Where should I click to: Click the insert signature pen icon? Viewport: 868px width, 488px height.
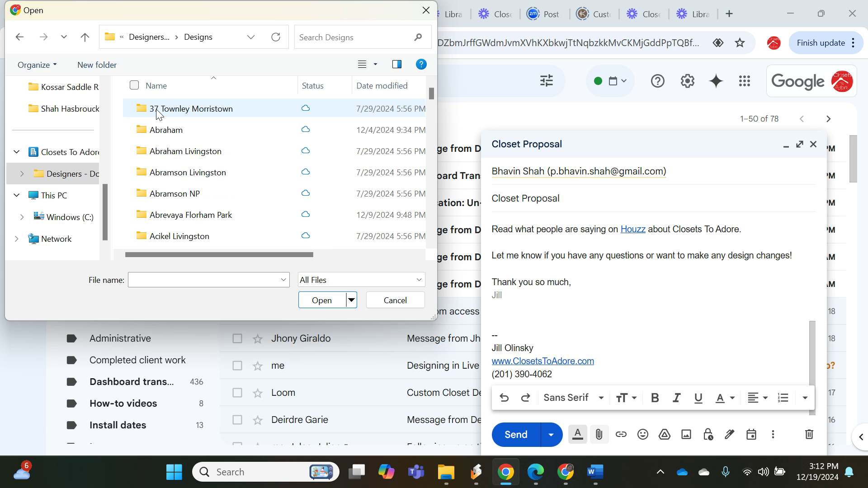[729, 435]
